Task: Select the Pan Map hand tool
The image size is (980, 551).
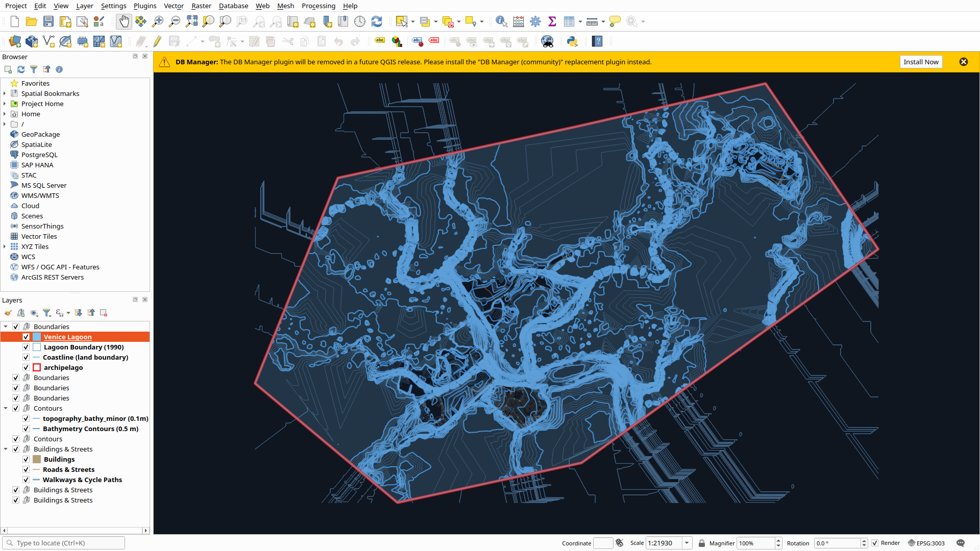Action: (x=124, y=21)
